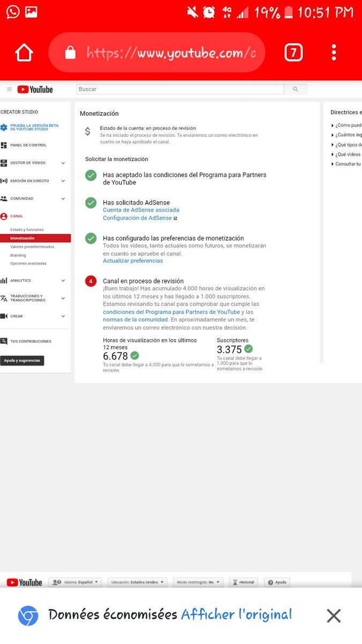Expand the Traducciones y transcripciones chevron
Image resolution: width=362 pixels, height=644 pixels.
[63, 298]
